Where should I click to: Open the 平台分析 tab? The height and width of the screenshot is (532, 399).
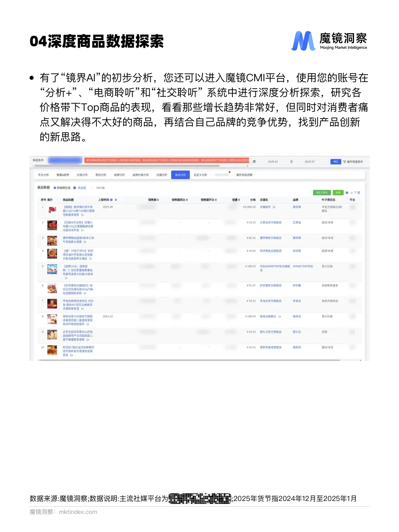[x=43, y=175]
